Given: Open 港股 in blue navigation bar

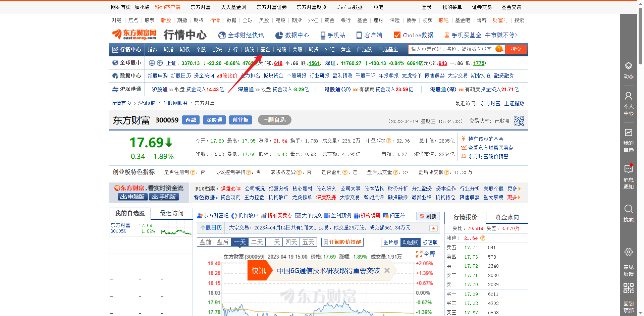Looking at the screenshot, I should [281, 50].
